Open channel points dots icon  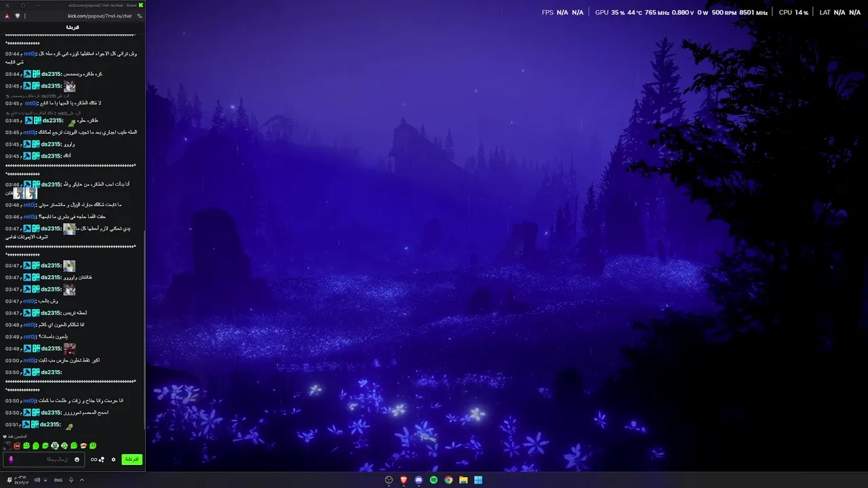click(x=102, y=460)
